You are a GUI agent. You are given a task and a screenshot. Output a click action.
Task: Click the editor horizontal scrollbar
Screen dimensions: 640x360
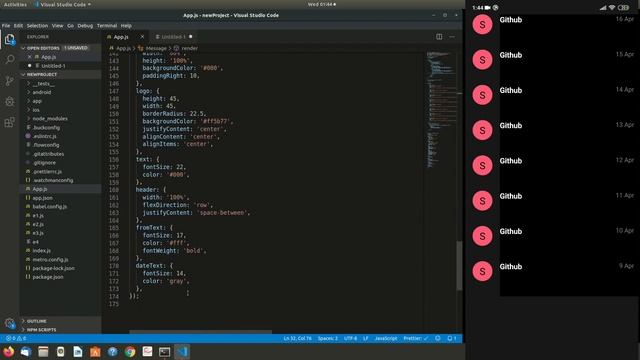200,332
